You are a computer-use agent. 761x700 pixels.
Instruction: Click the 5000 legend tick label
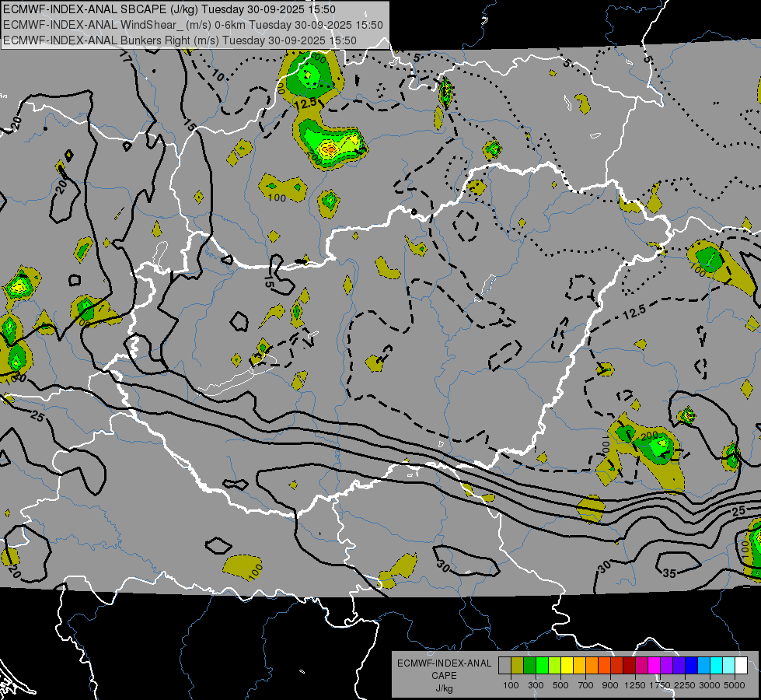point(735,685)
